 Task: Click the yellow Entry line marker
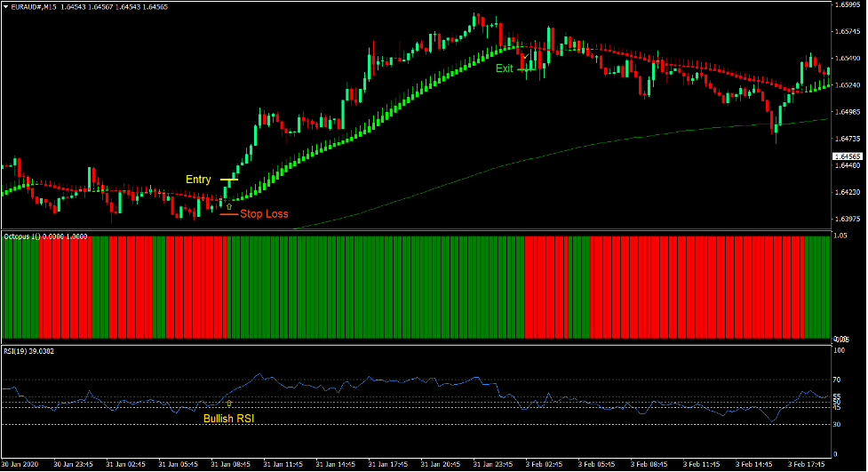click(229, 180)
